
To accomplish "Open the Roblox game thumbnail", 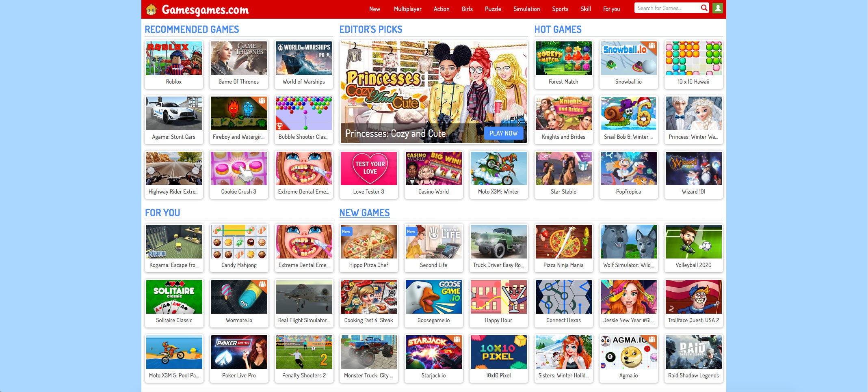I will coord(174,58).
